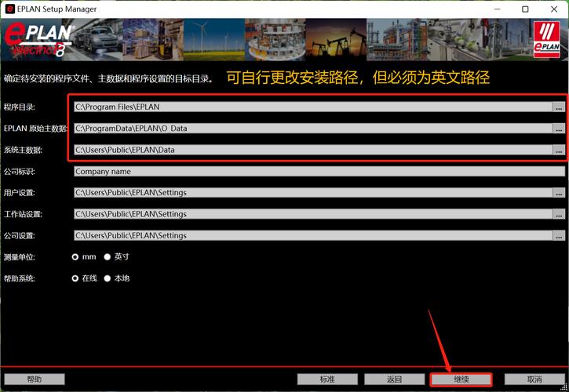This screenshot has height=392, width=569.
Task: Click the 程序目录 path field C:\Program Files\EPLAN
Action: point(313,107)
